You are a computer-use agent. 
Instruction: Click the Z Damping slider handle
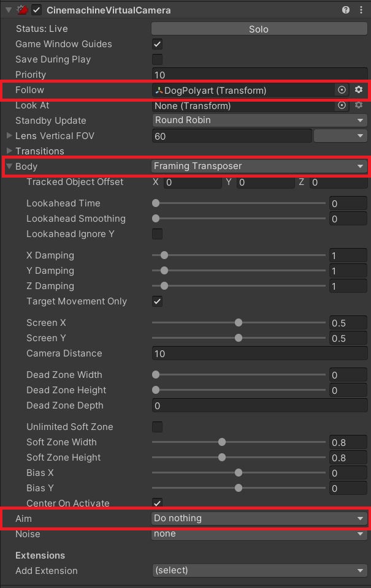164,286
